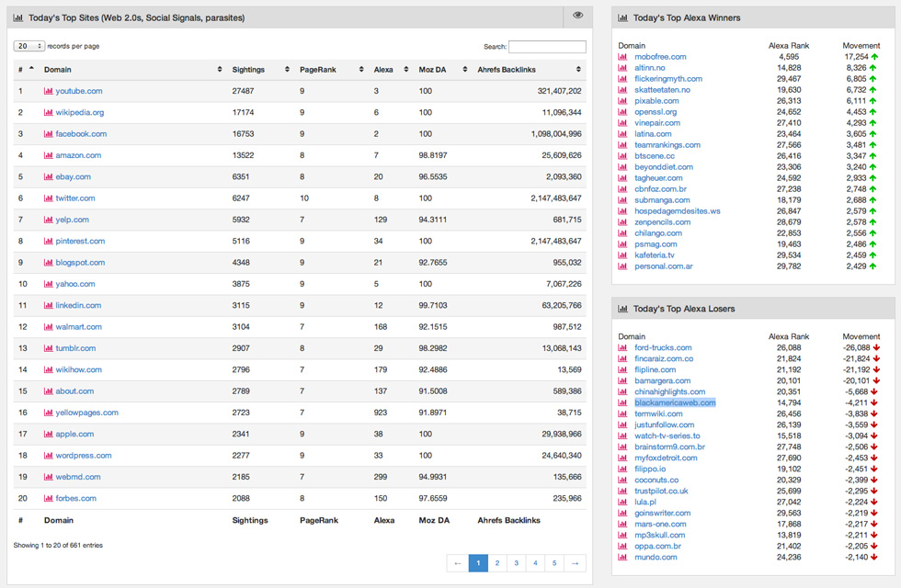
Task: Click the next page arrow button
Action: point(575,563)
